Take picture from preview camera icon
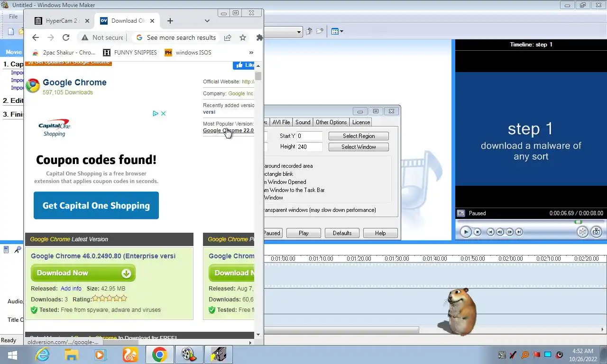Screen dimensions: 607x364 [596, 232]
